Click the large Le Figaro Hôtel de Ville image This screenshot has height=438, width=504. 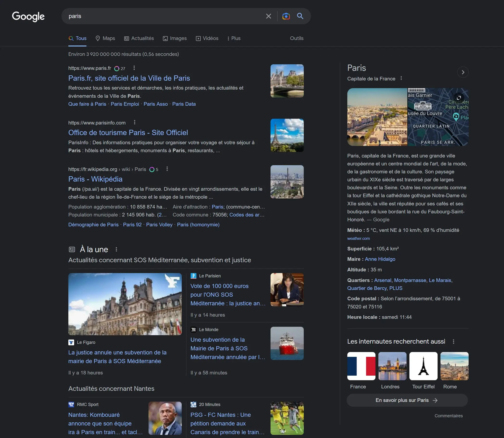click(125, 304)
